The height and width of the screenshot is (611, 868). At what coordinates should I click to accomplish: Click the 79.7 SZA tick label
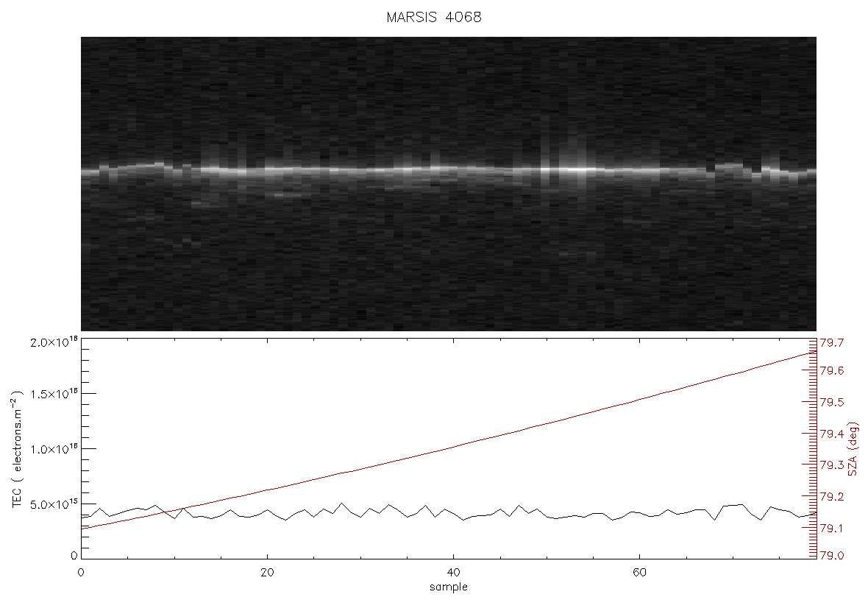coord(831,343)
